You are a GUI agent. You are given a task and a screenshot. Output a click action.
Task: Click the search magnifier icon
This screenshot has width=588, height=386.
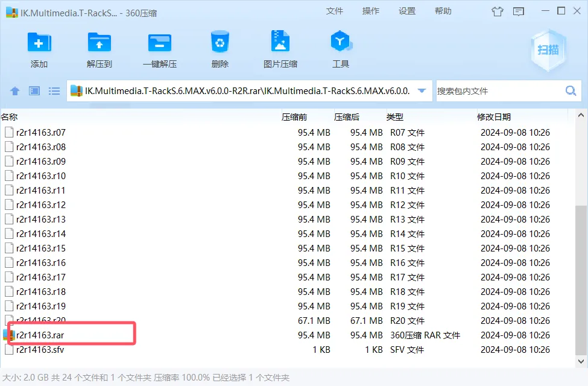(x=569, y=90)
